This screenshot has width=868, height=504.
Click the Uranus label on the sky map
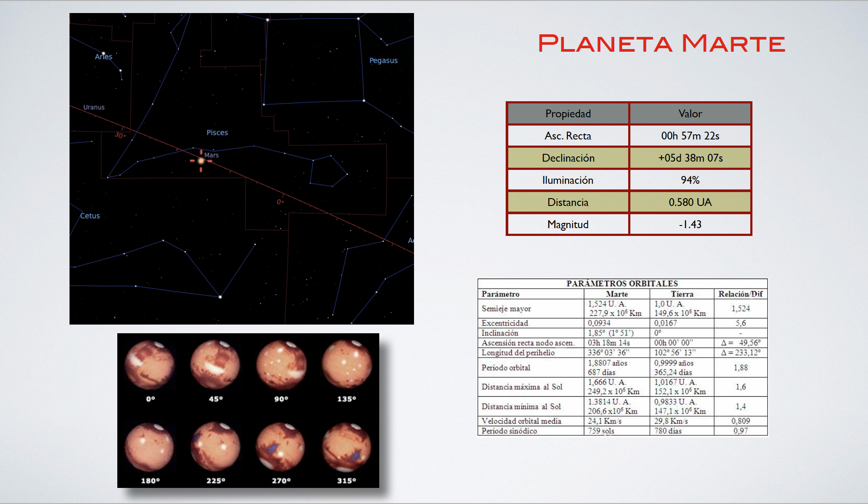(94, 107)
